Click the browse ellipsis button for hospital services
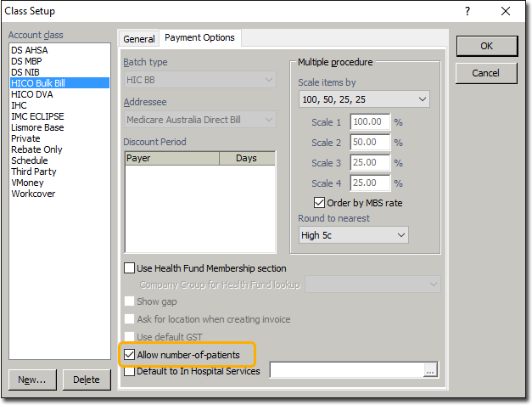This screenshot has height=405, width=532. pos(430,370)
